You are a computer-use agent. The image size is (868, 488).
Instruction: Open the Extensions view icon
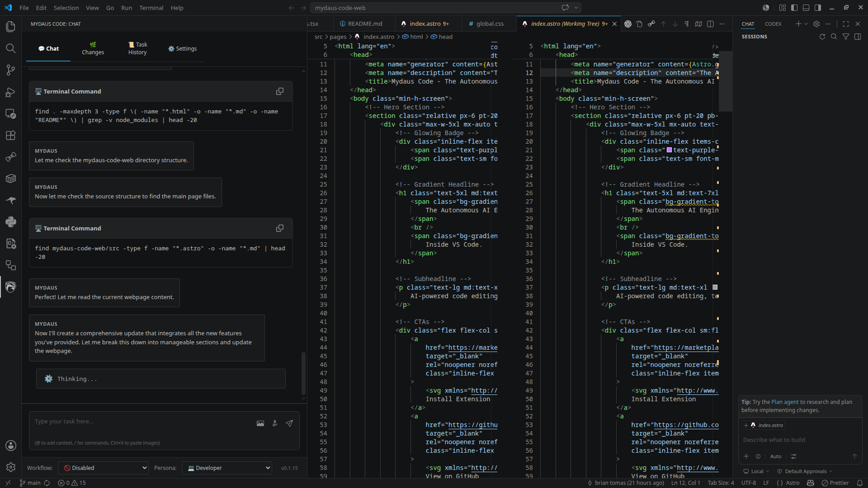(10, 135)
